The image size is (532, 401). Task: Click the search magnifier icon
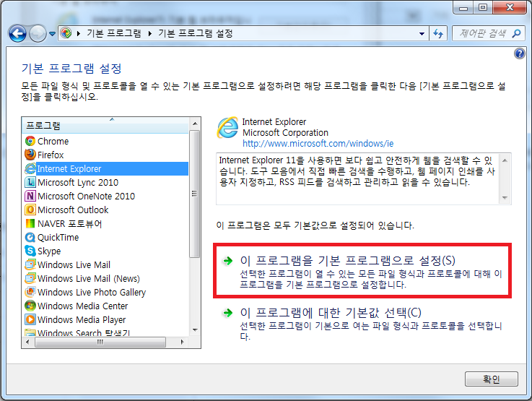tap(516, 33)
